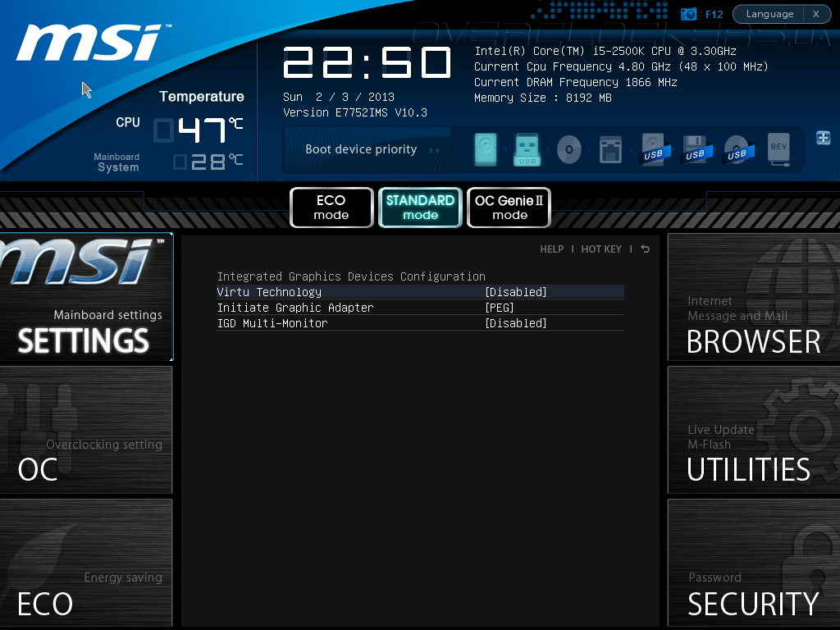Screen dimensions: 840x630
Task: Select the hard disk boot device icon
Action: (486, 149)
